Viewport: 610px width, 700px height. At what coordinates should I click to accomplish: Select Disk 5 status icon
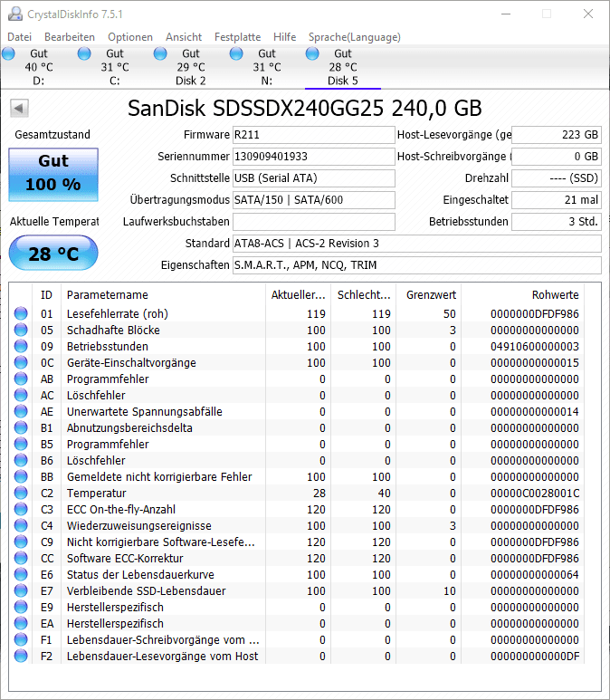312,53
